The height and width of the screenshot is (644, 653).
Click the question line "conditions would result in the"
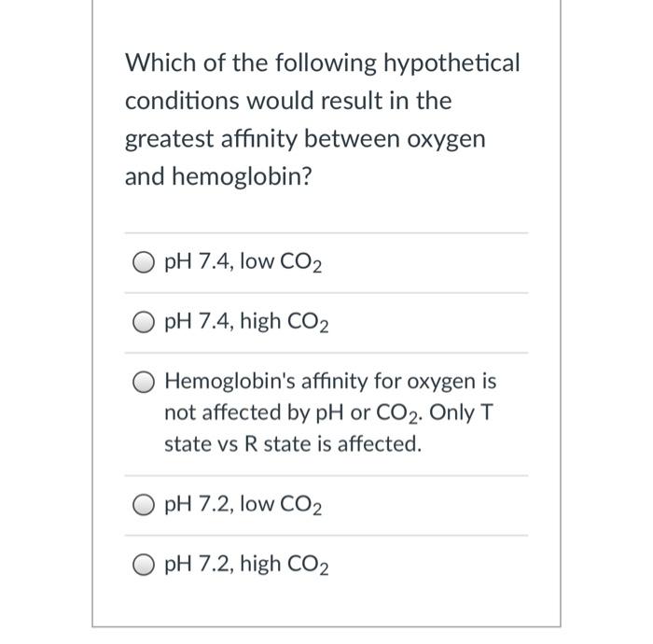288,101
